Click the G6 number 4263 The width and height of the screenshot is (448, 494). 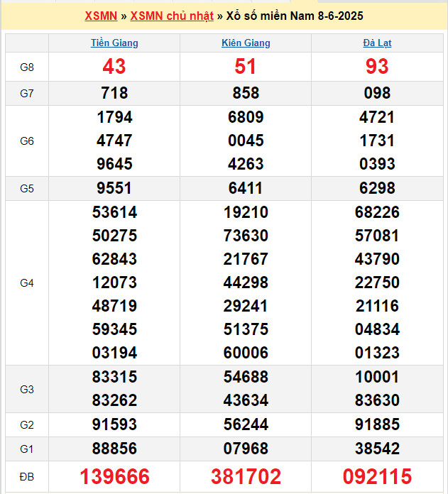(246, 164)
